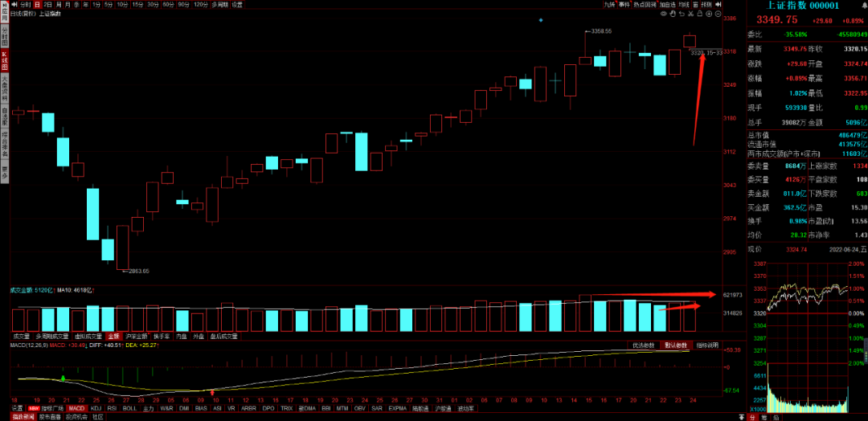Click the 优选参数 button
The height and width of the screenshot is (421, 868).
(x=644, y=345)
